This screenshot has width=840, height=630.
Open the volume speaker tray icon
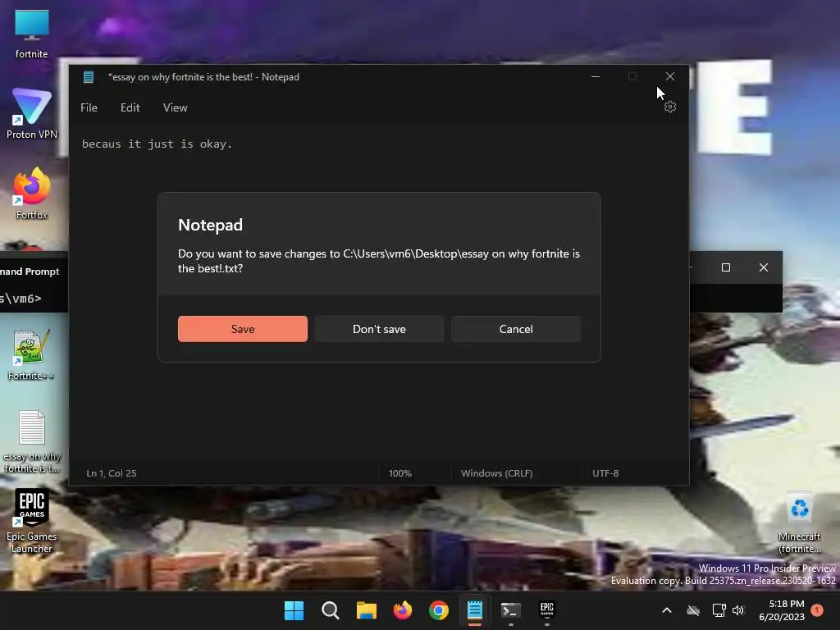pyautogui.click(x=738, y=610)
